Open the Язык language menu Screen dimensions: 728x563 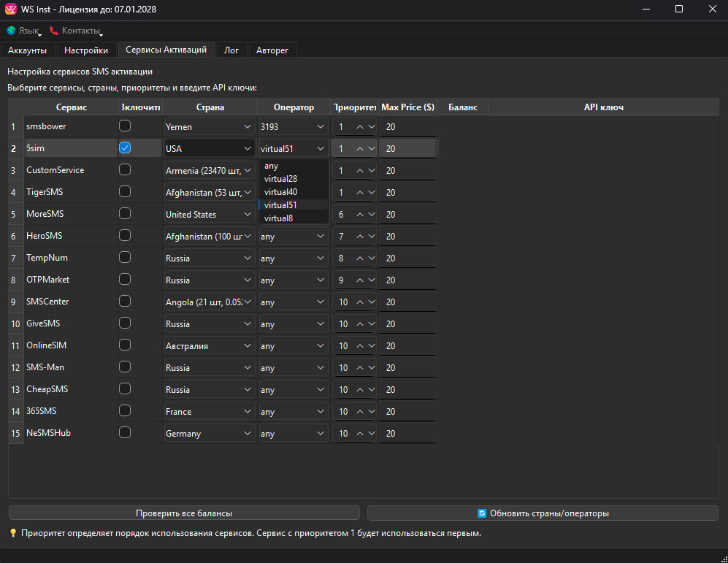point(29,31)
